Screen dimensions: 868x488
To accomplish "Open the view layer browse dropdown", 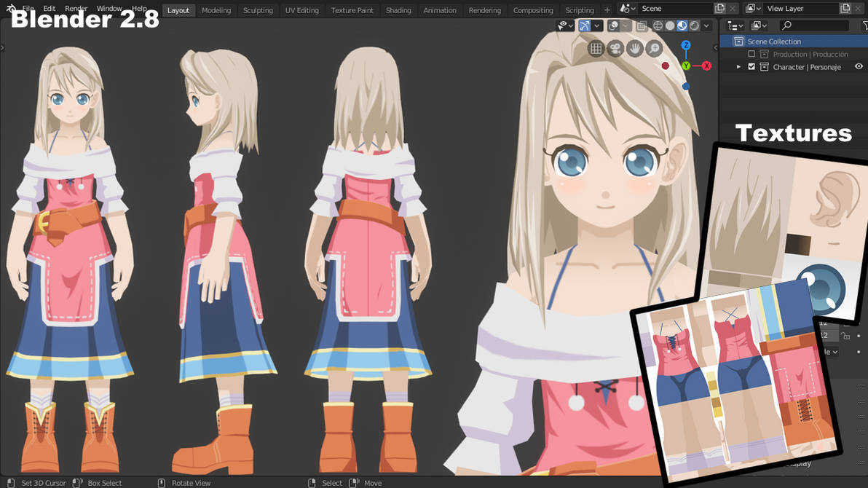I will 754,8.
